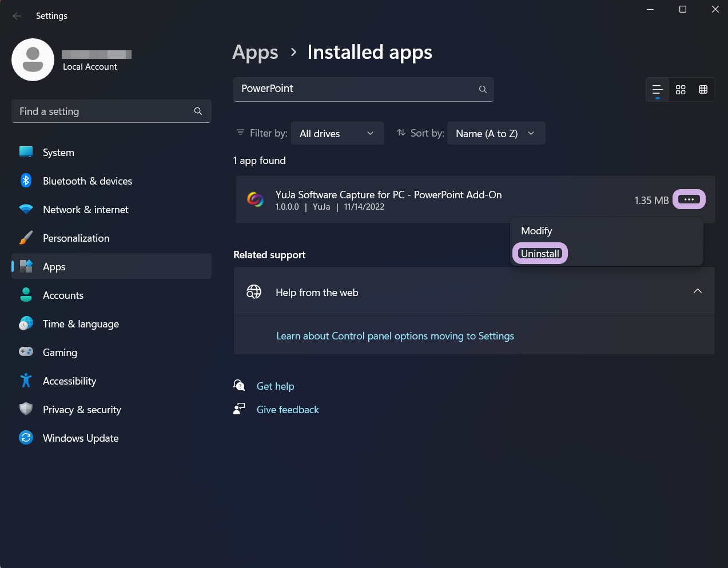This screenshot has width=728, height=568.
Task: Click the Get help headset icon
Action: click(x=239, y=386)
